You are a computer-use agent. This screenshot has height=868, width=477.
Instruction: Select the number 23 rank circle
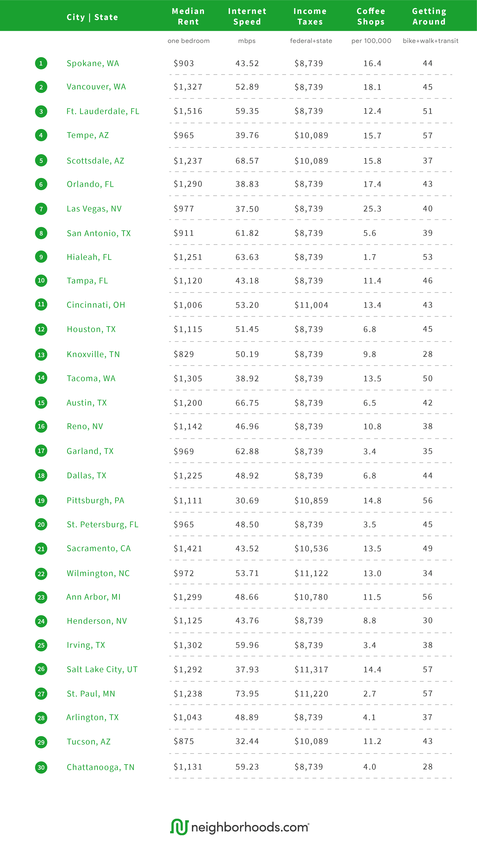click(x=41, y=597)
